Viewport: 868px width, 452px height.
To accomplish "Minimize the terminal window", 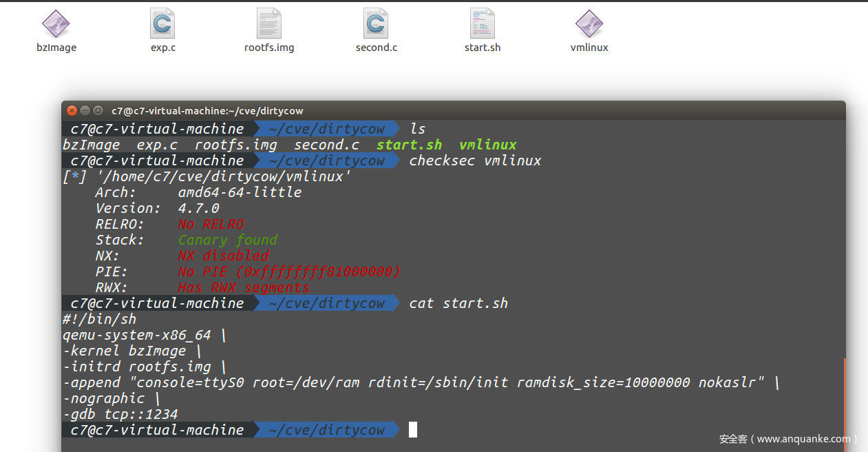I will click(85, 111).
